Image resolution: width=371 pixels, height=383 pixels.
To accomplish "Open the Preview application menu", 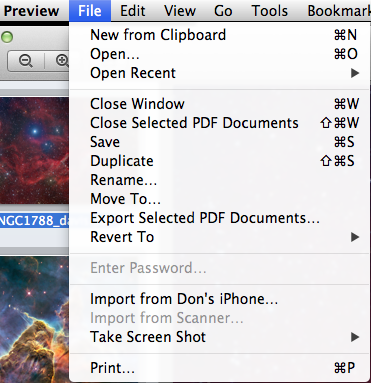I will click(x=31, y=11).
